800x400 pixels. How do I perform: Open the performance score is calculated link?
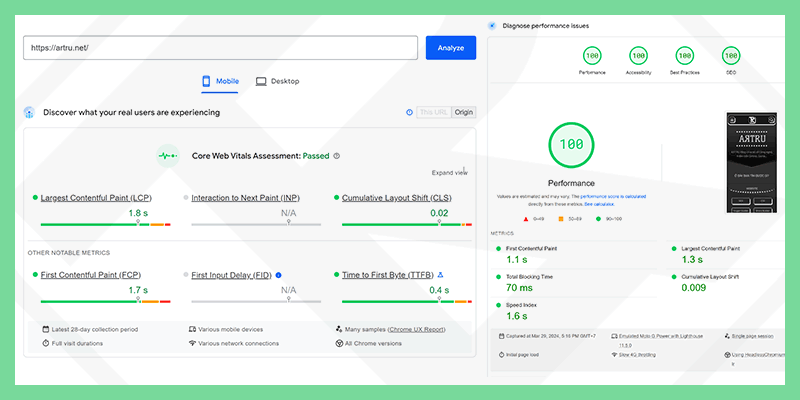613,196
